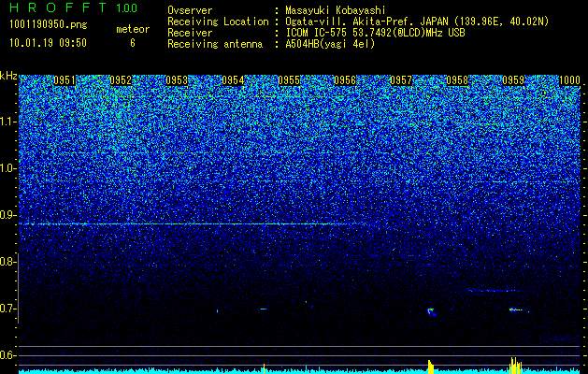Click the 0.7 frequency axis label
Screen dimensions: 588x374
click(x=7, y=309)
